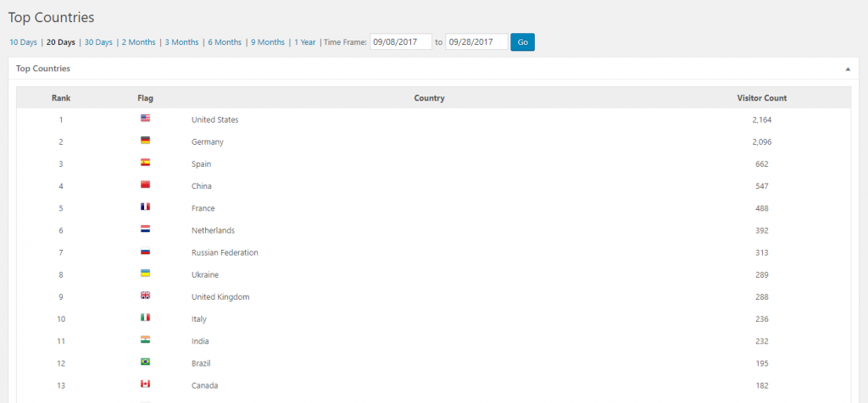
Task: Click the United States flag icon
Action: tap(146, 118)
